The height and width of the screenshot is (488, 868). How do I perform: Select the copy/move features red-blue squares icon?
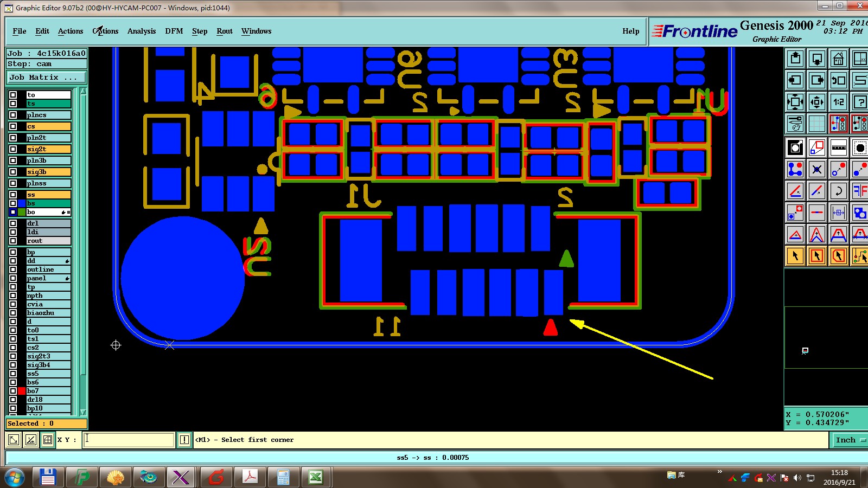point(817,147)
